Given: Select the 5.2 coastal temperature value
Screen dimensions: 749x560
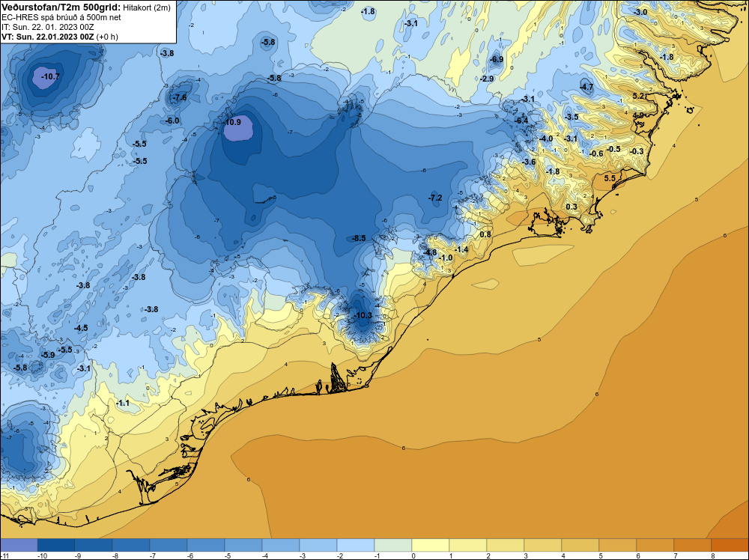Looking at the screenshot, I should point(638,96).
